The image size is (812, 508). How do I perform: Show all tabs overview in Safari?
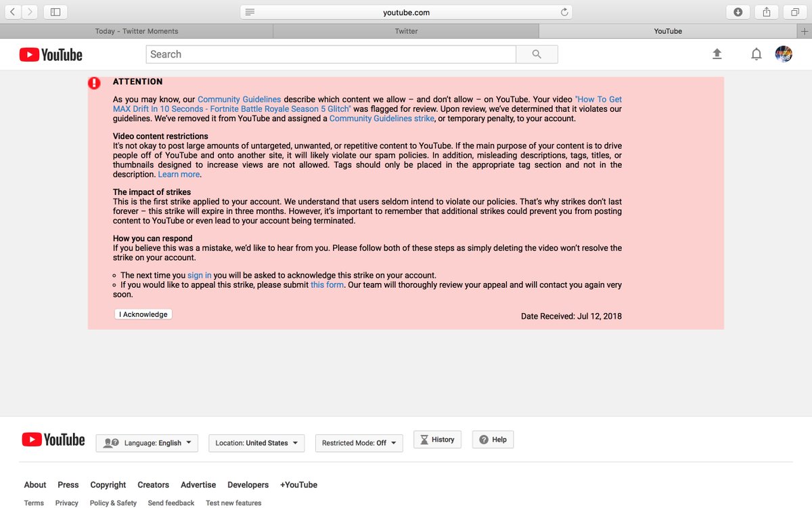point(795,12)
